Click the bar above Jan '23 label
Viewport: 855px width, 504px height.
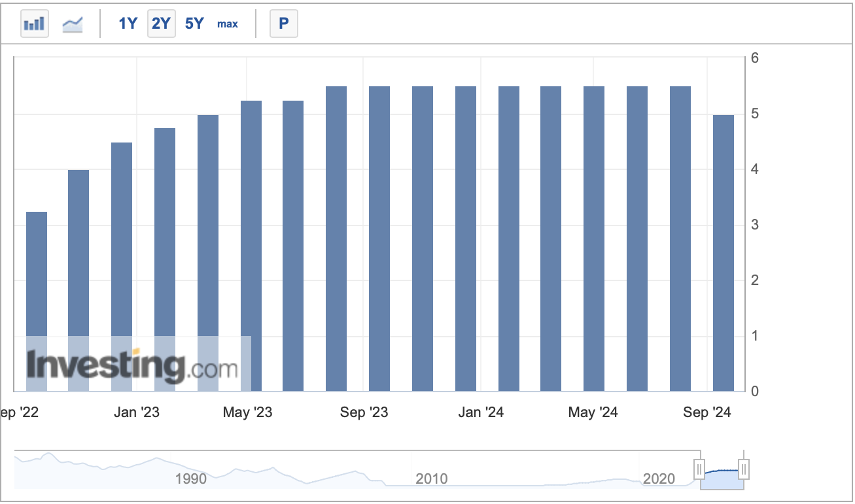122,267
